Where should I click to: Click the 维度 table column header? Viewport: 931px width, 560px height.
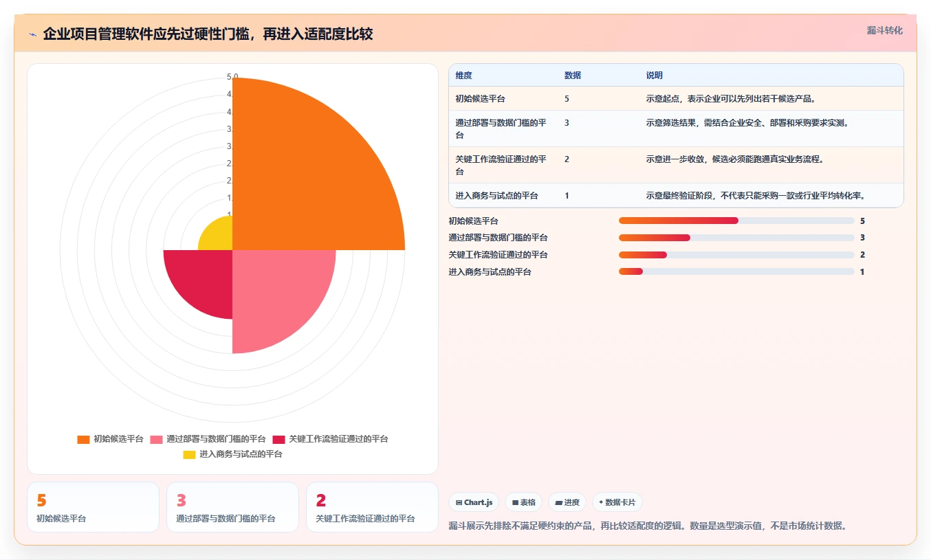pyautogui.click(x=464, y=76)
